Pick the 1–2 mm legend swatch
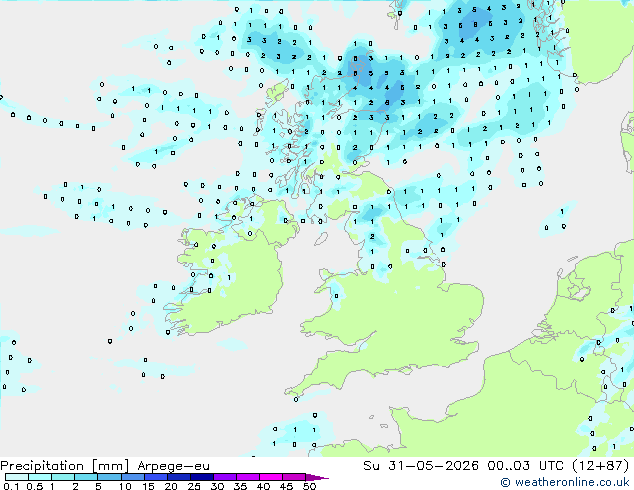634x490 pixels. tap(63, 477)
